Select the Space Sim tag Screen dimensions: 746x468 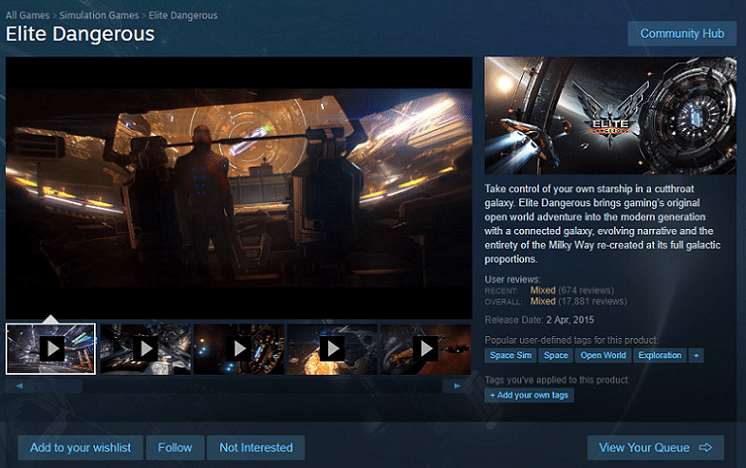[510, 355]
